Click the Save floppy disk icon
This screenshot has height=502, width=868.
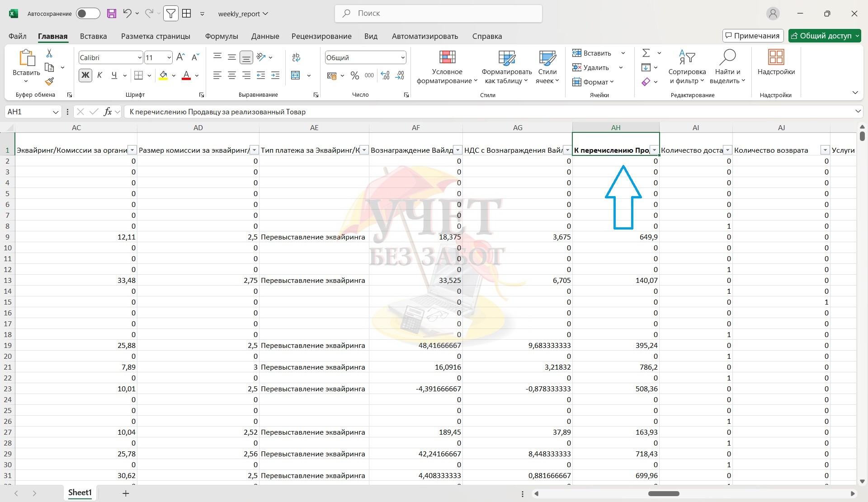point(112,14)
